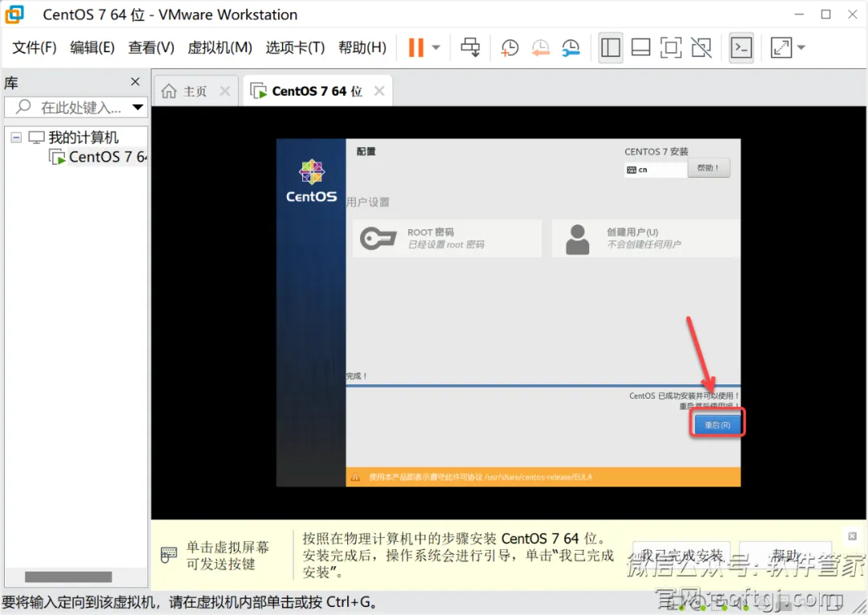Click the installer 帮助! button
Viewport: 868px width, 615px height.
(709, 168)
